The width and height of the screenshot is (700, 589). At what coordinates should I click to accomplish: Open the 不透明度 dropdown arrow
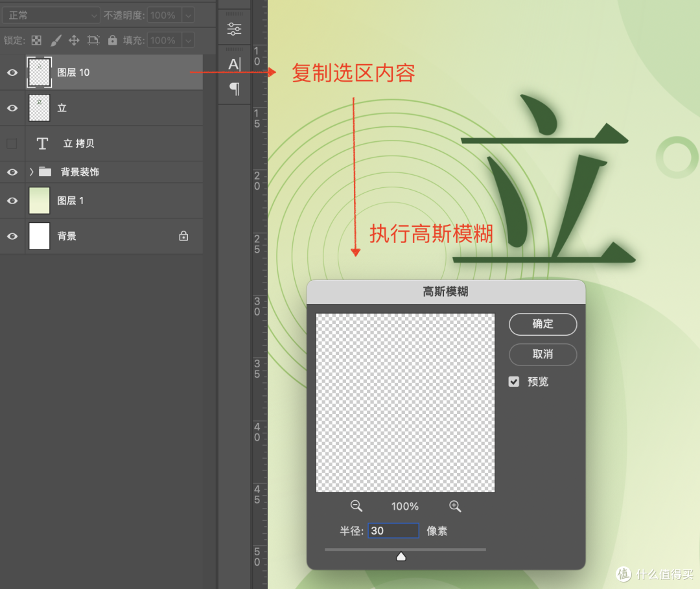[x=189, y=15]
